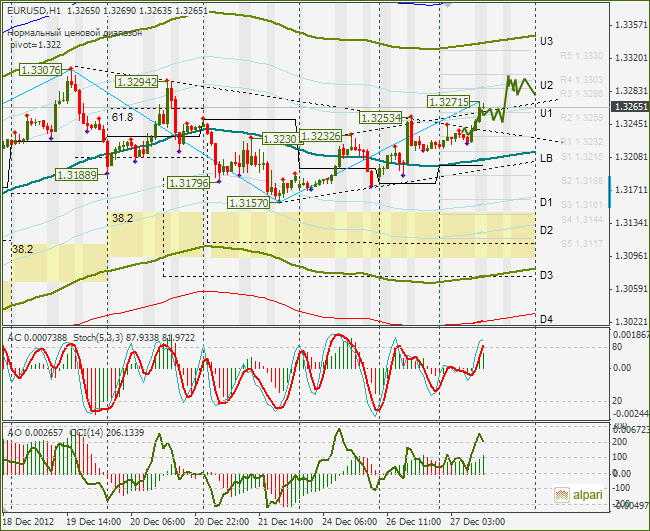Click the 27 Dec 03:00 time label
This screenshot has width=650, height=531.
pyautogui.click(x=478, y=521)
